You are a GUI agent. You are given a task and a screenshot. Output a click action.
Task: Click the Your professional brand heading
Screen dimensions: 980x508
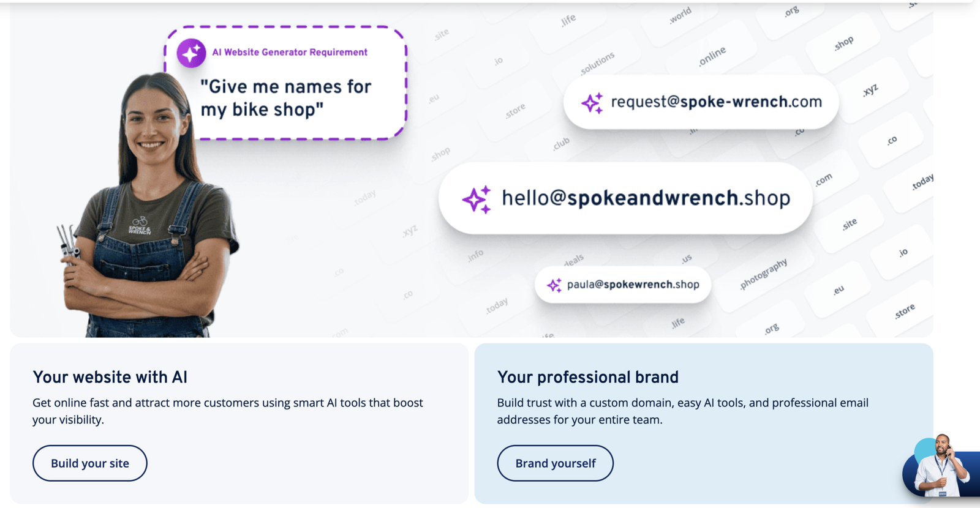pos(588,377)
